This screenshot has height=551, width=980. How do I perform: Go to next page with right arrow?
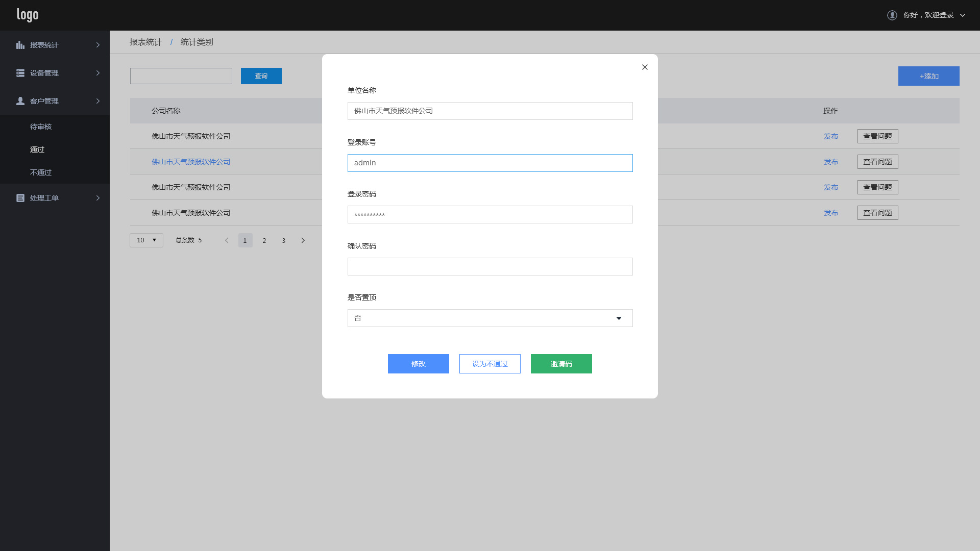303,240
